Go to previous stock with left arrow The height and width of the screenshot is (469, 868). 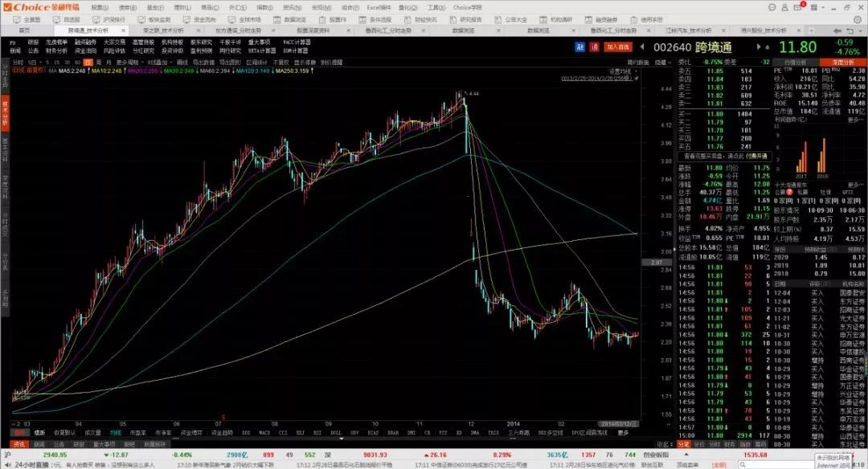(642, 47)
